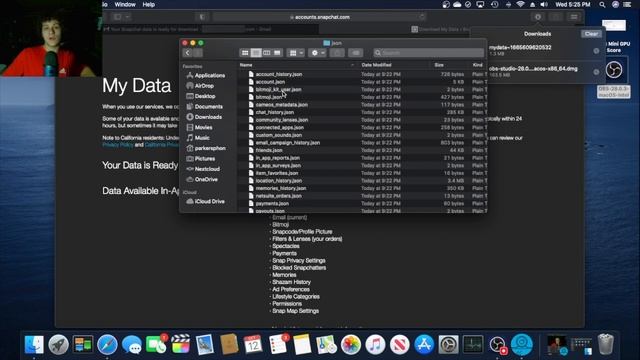Click the Finder search field

coord(429,53)
